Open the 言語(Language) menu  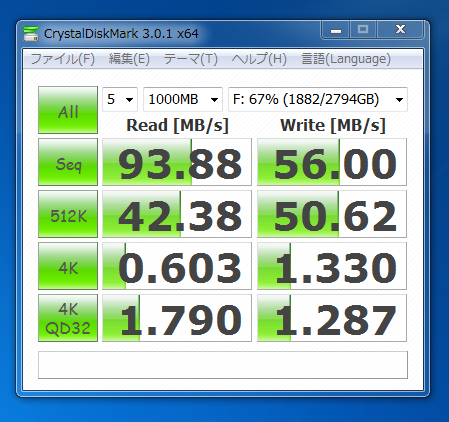coord(346,59)
